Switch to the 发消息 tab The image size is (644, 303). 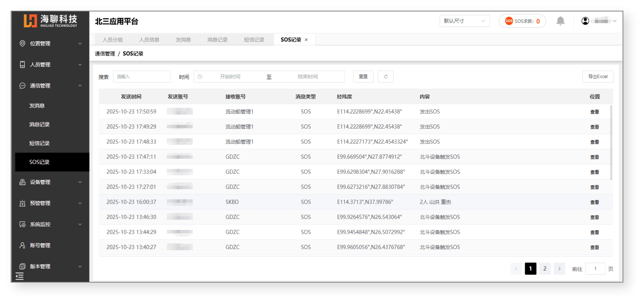coord(183,40)
